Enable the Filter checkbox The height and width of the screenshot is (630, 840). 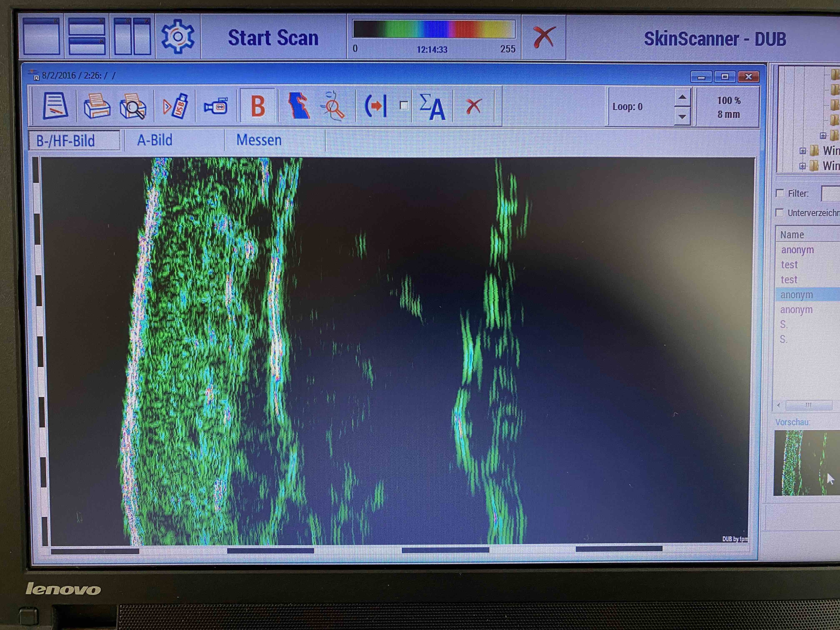point(780,193)
